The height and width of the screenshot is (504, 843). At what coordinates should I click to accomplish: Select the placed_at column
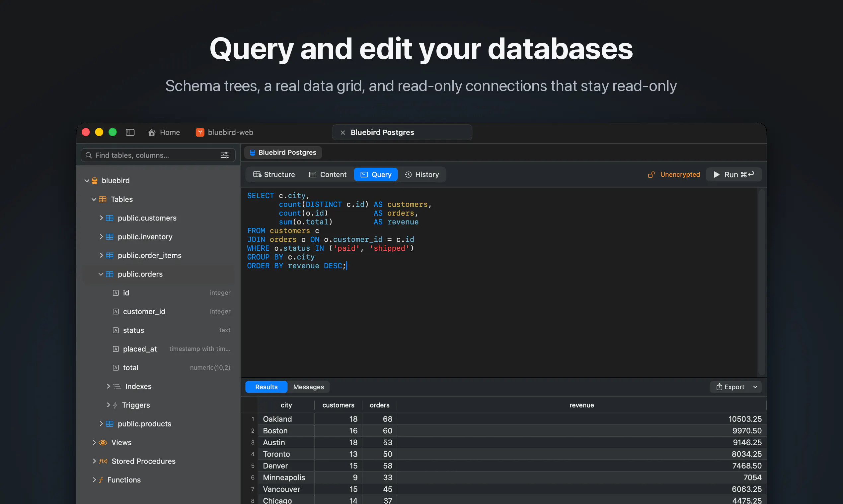click(x=158, y=349)
